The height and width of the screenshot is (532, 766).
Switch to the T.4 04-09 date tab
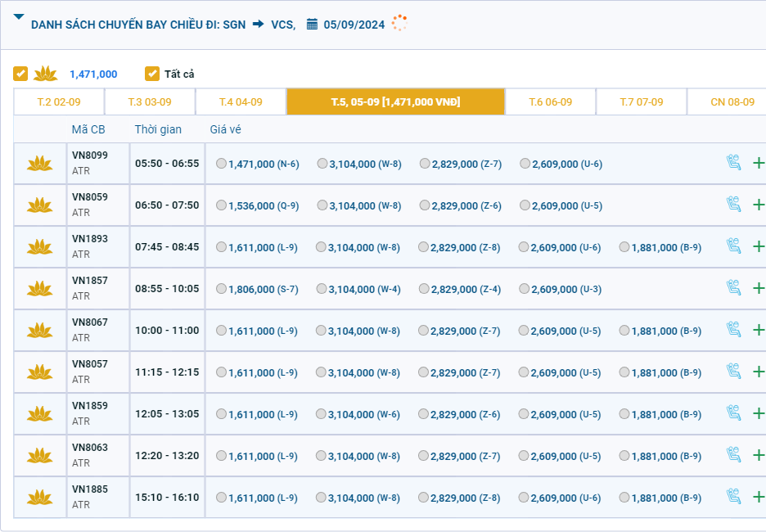(x=241, y=102)
